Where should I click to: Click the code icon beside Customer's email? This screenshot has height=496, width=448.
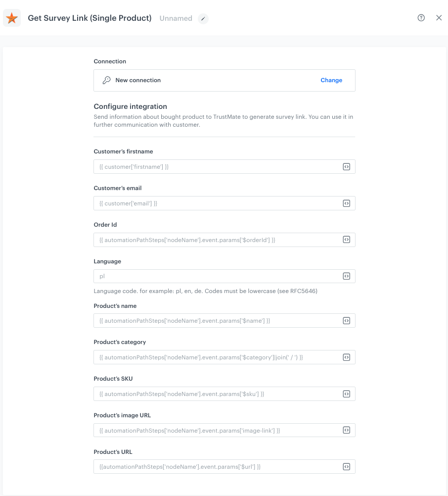pos(347,203)
